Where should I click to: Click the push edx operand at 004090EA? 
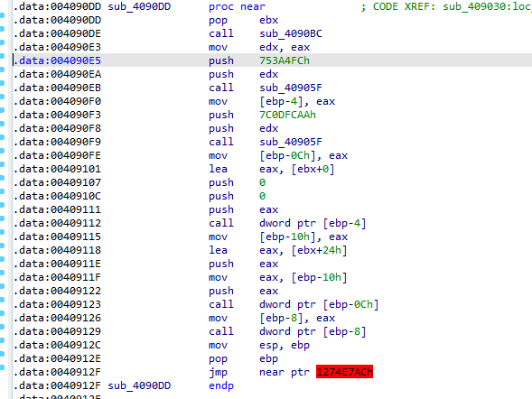click(x=269, y=74)
